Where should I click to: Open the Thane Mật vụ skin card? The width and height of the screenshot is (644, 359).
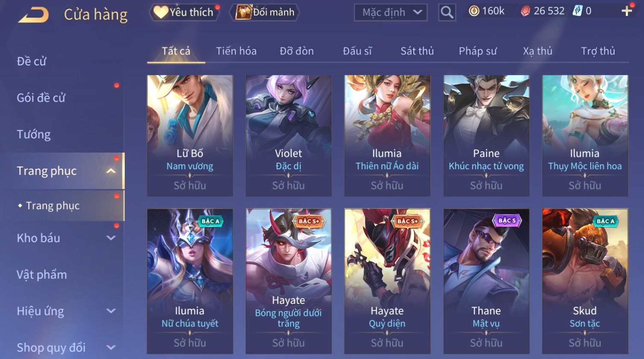click(x=486, y=281)
